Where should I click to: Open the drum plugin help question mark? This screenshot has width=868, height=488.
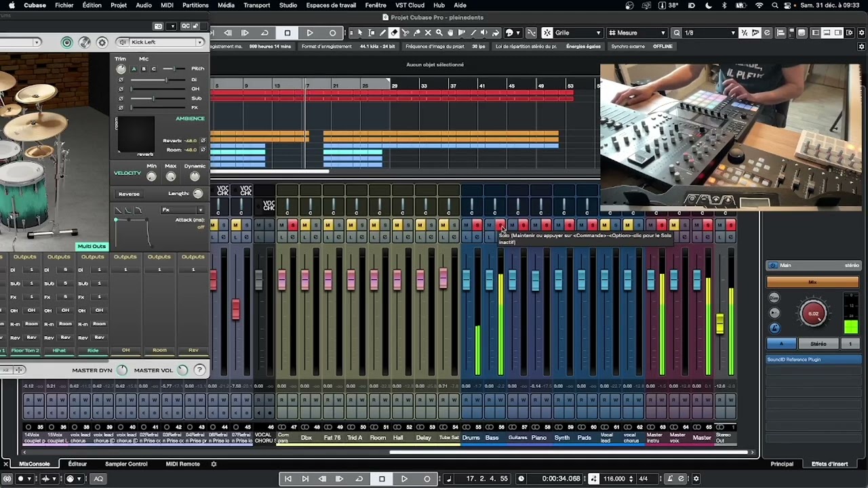pos(199,370)
